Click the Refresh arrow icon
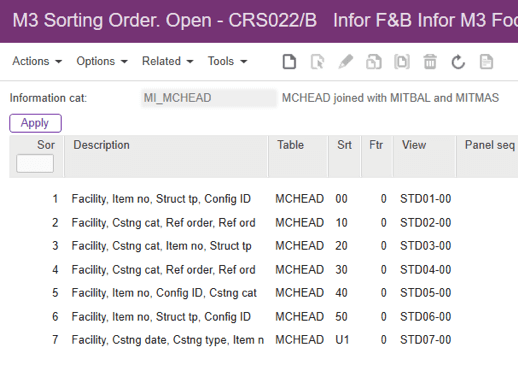The height and width of the screenshot is (387, 518). [458, 62]
